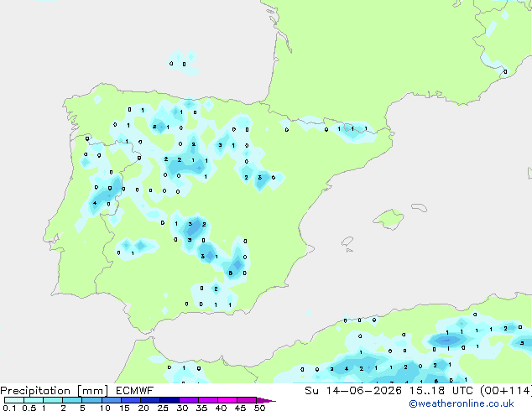This screenshot has width=532, height=411.
Task: Select the 5 to 10 mm legend swatch
Action: (91, 400)
